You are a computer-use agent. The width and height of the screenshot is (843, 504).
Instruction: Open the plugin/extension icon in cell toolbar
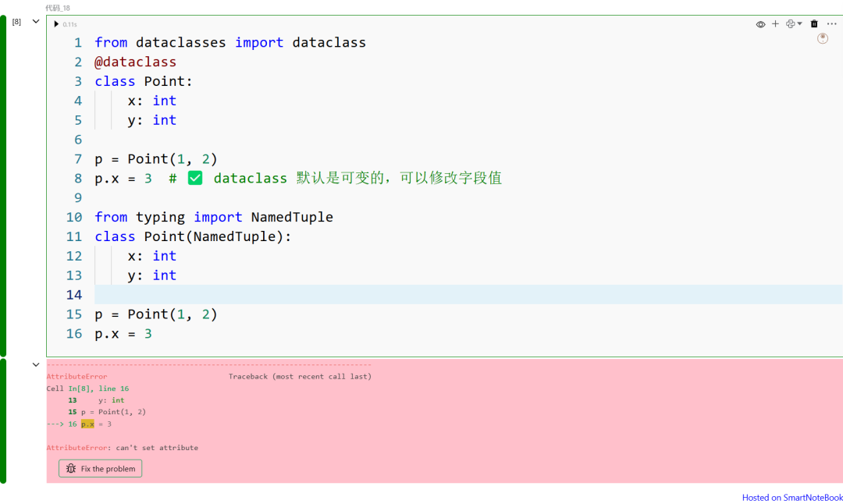pos(791,23)
